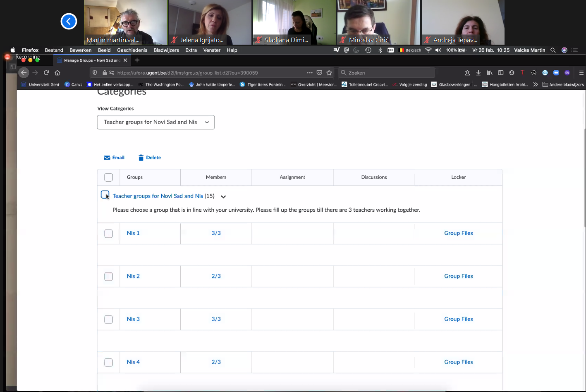The height and width of the screenshot is (392, 586).
Task: Click the Email envelope action
Action: click(114, 158)
